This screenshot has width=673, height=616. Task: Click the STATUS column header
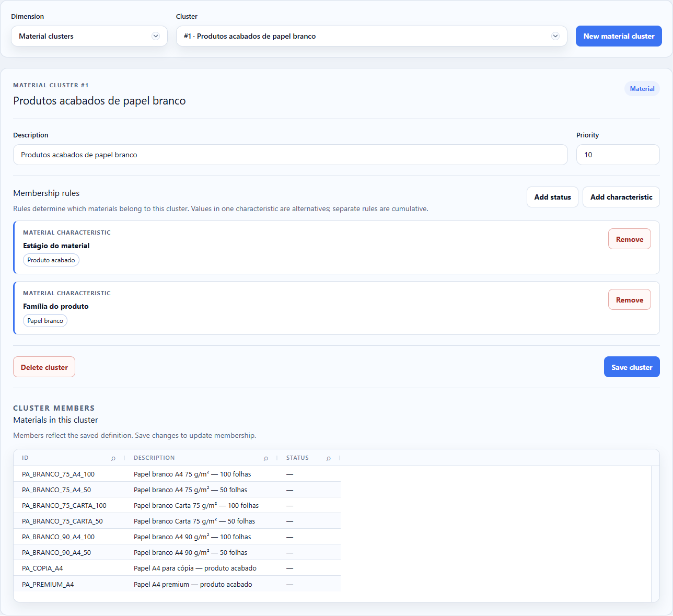[309, 458]
